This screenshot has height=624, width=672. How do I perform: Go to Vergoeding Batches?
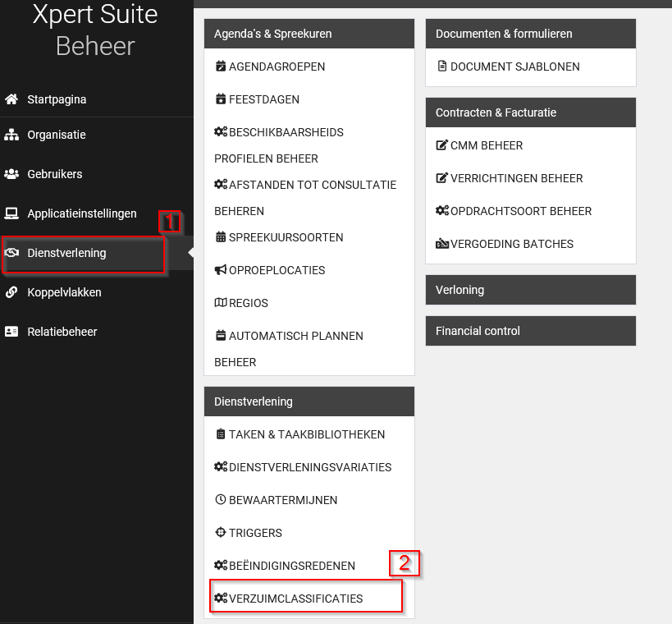click(x=511, y=244)
